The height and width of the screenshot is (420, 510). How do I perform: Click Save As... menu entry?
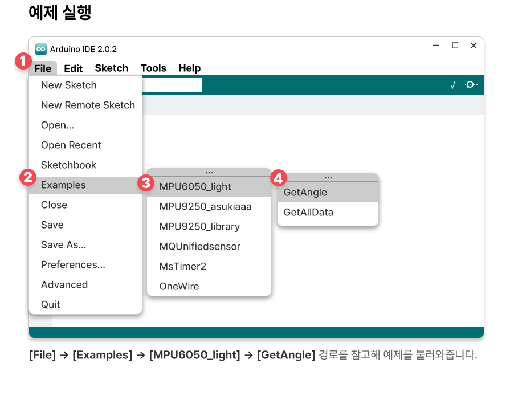[x=63, y=245]
